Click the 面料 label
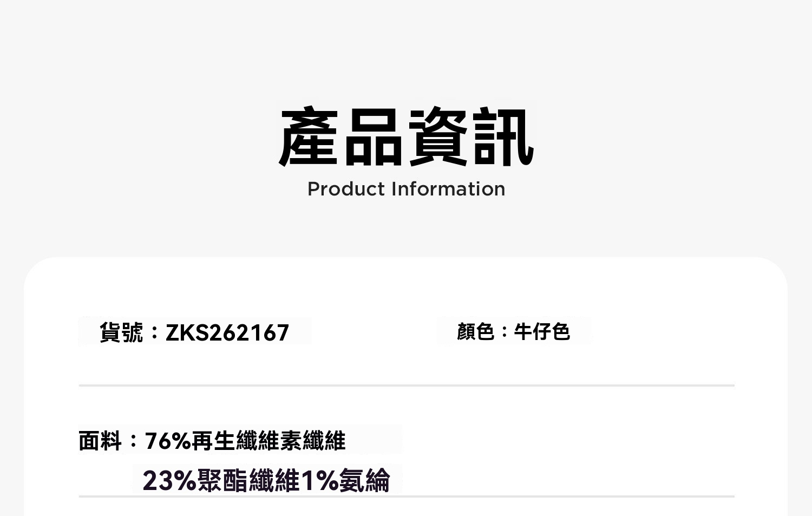 pyautogui.click(x=100, y=441)
